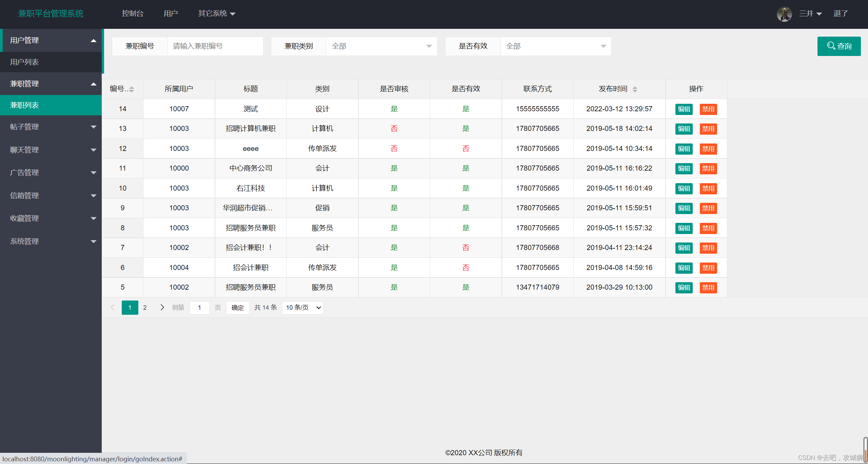Sort table by 编号 column arrows
Viewport: 868px width, 464px height.
click(x=132, y=89)
